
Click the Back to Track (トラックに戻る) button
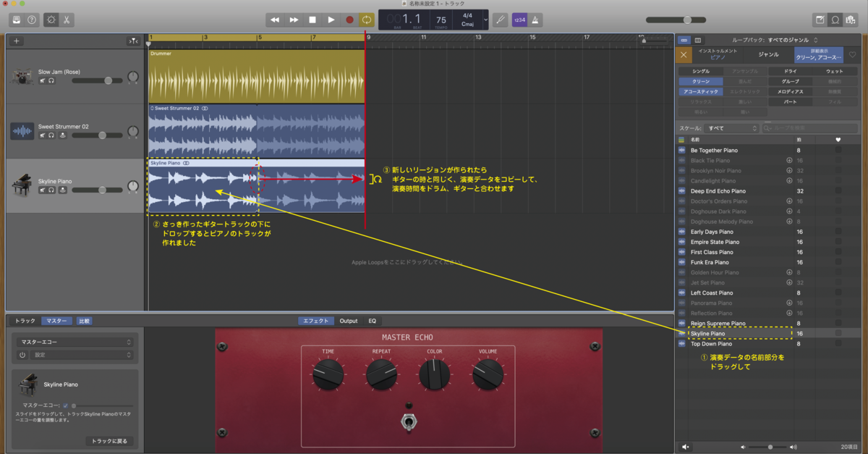click(x=109, y=441)
